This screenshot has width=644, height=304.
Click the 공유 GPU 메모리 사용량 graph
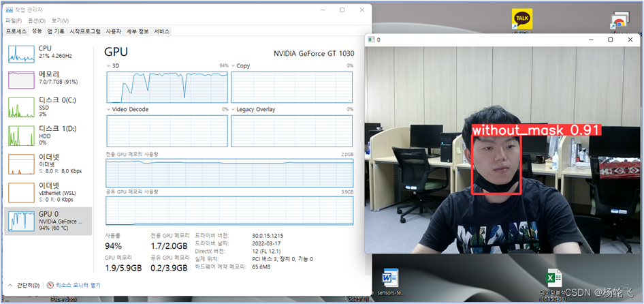click(229, 211)
